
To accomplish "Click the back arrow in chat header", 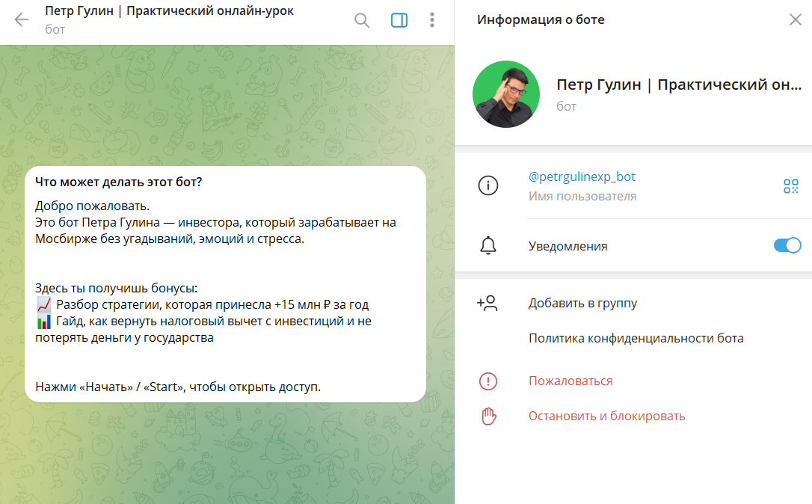I will coord(22,20).
